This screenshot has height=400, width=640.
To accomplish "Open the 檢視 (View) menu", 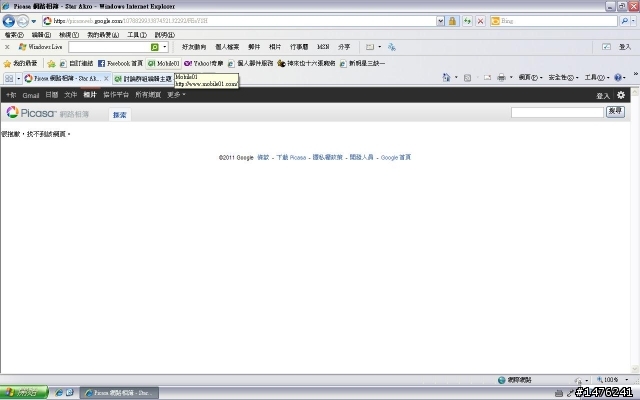I will (x=69, y=35).
